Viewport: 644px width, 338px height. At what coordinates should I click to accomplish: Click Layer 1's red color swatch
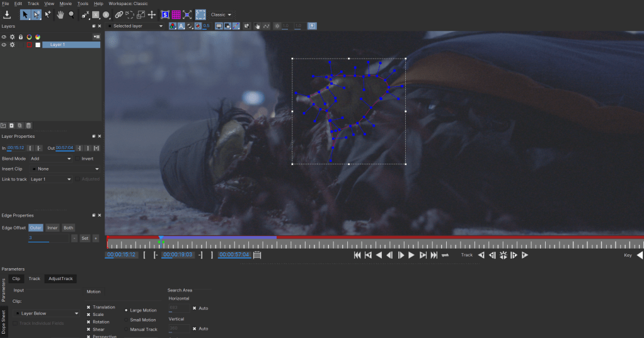pyautogui.click(x=29, y=45)
